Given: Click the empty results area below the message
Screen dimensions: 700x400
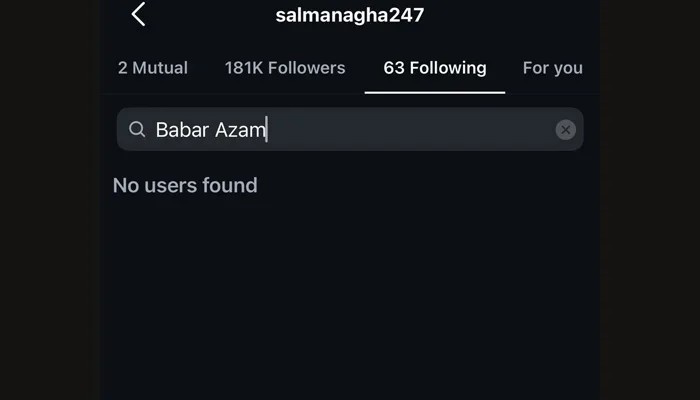Looking at the screenshot, I should pyautogui.click(x=350, y=300).
